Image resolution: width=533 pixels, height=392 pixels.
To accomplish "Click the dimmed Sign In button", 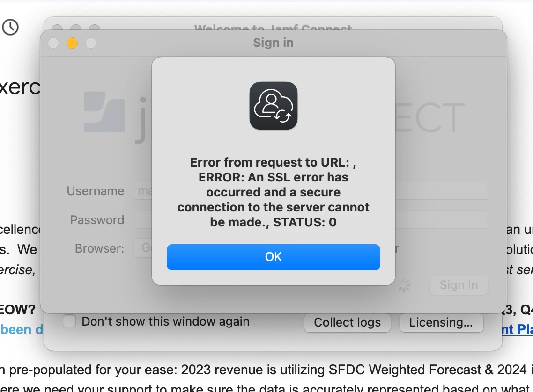I will (x=459, y=285).
